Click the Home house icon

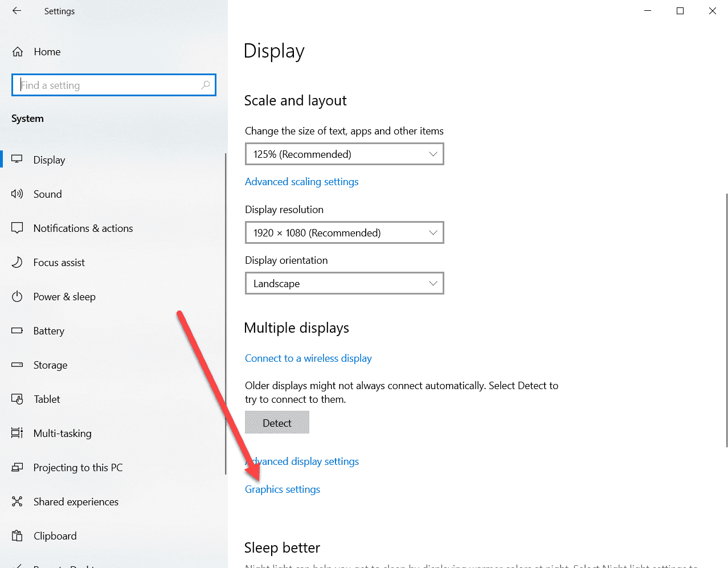click(18, 52)
